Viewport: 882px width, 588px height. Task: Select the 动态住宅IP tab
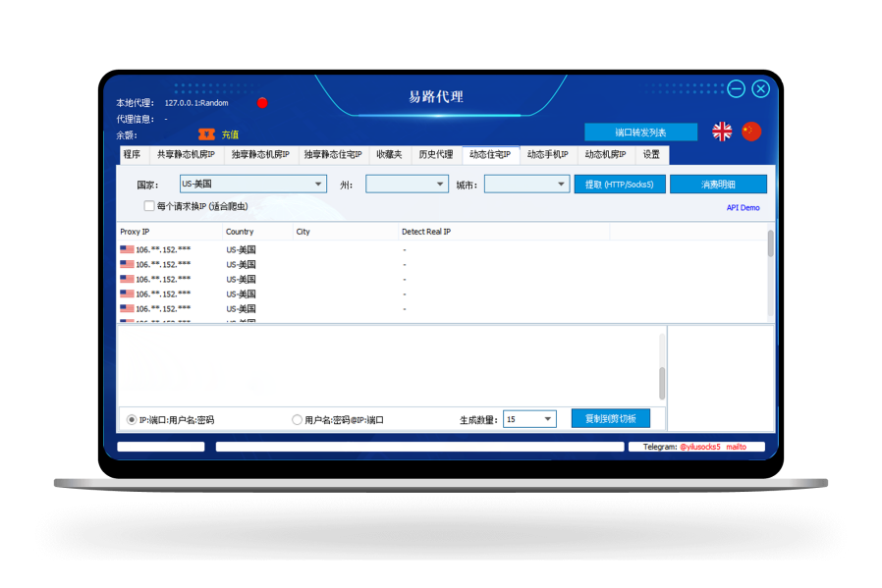490,154
